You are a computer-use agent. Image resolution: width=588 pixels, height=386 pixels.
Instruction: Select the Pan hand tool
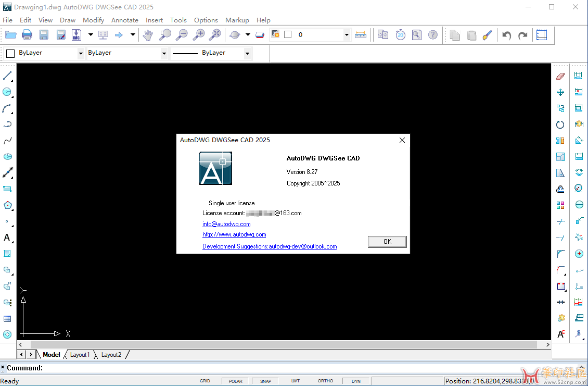(148, 35)
